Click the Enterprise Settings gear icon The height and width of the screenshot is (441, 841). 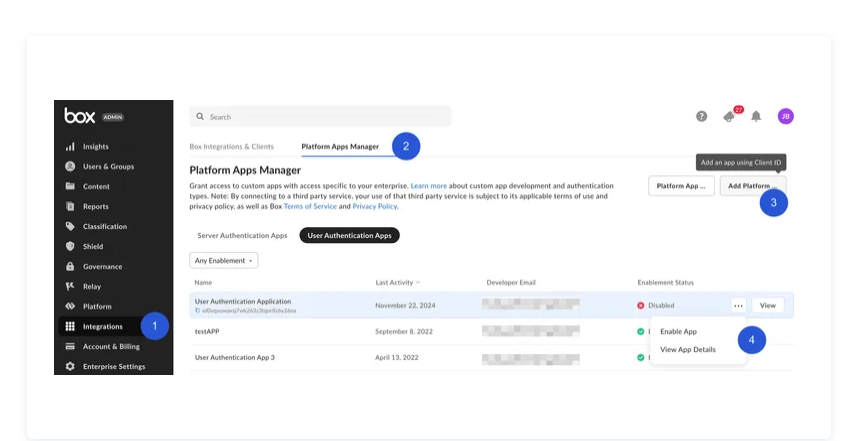pyautogui.click(x=70, y=367)
